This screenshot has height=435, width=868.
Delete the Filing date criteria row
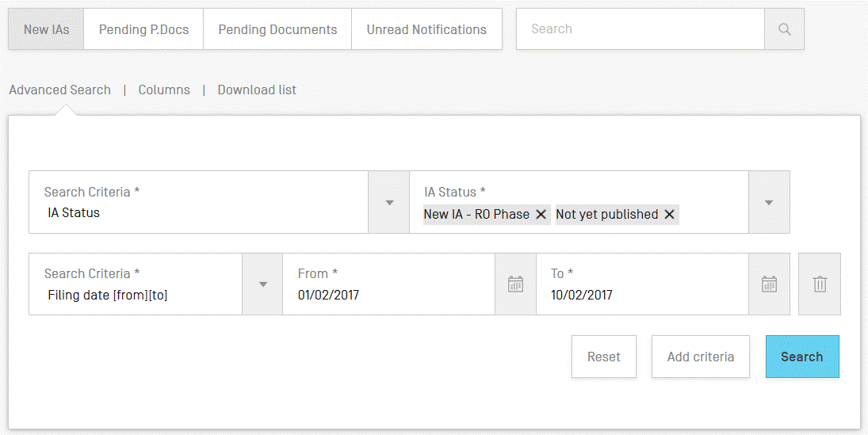[820, 284]
